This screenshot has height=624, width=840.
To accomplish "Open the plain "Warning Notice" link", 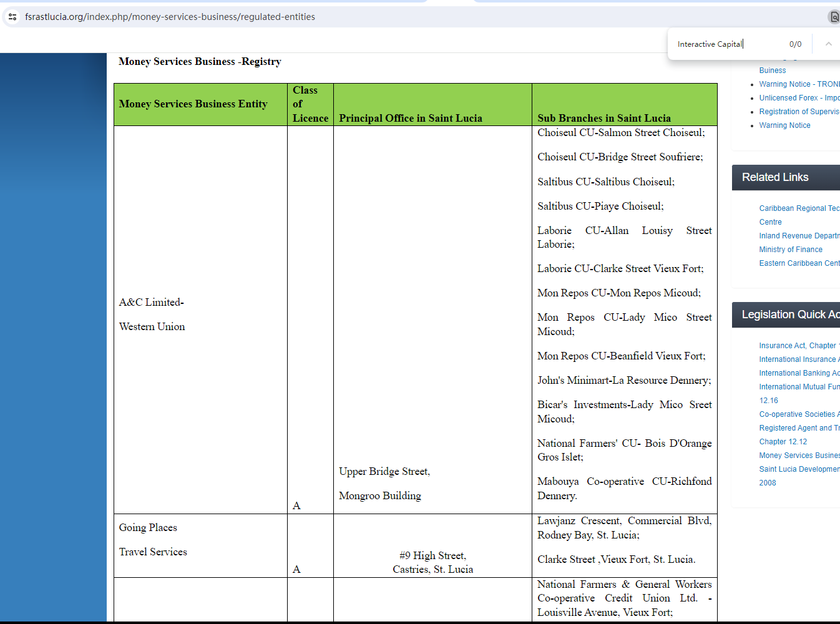I will 784,125.
